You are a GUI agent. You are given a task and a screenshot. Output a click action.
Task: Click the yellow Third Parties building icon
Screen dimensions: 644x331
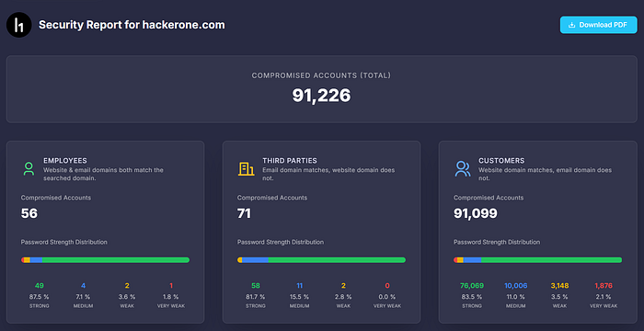246,169
